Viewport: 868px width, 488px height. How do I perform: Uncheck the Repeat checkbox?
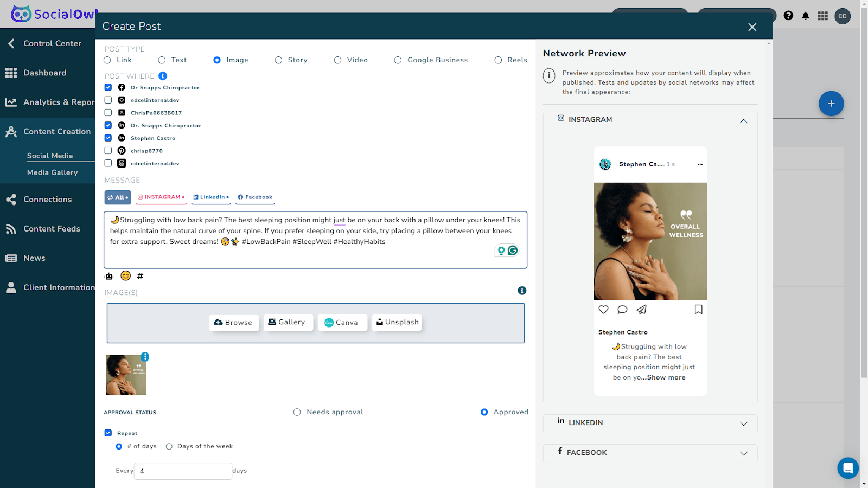(x=108, y=433)
